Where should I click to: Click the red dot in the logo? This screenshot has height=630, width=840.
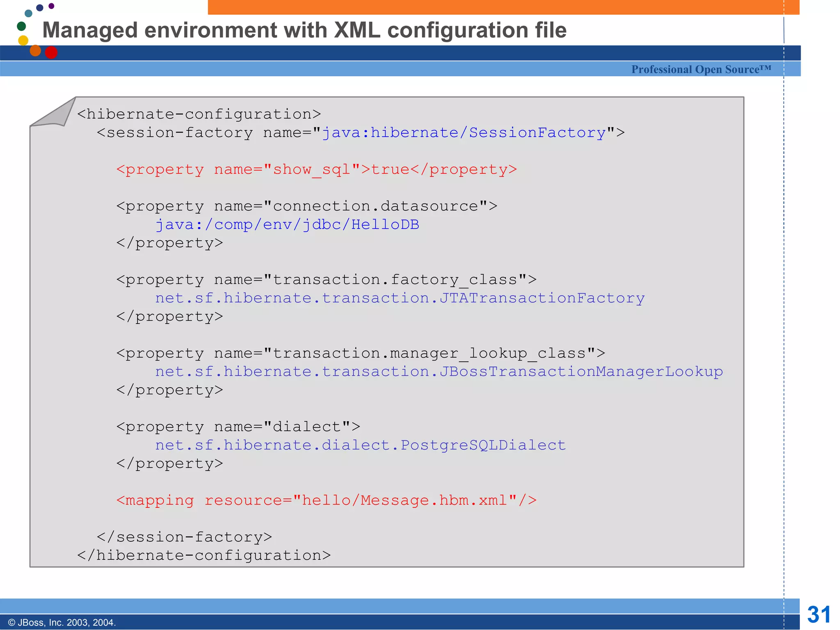pos(51,52)
